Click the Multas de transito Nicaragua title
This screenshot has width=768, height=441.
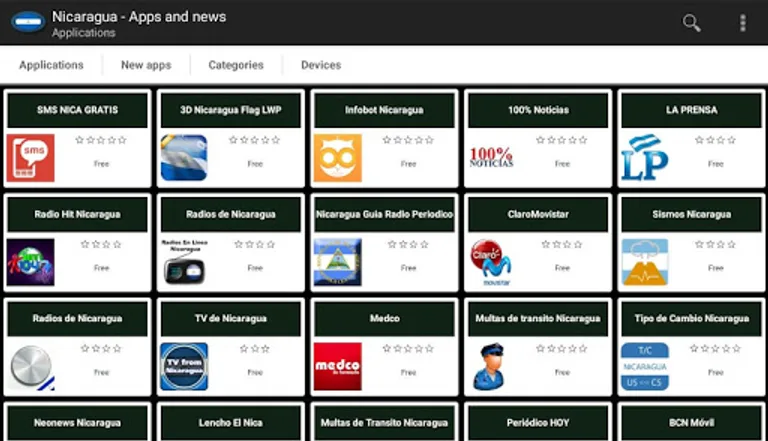point(538,319)
